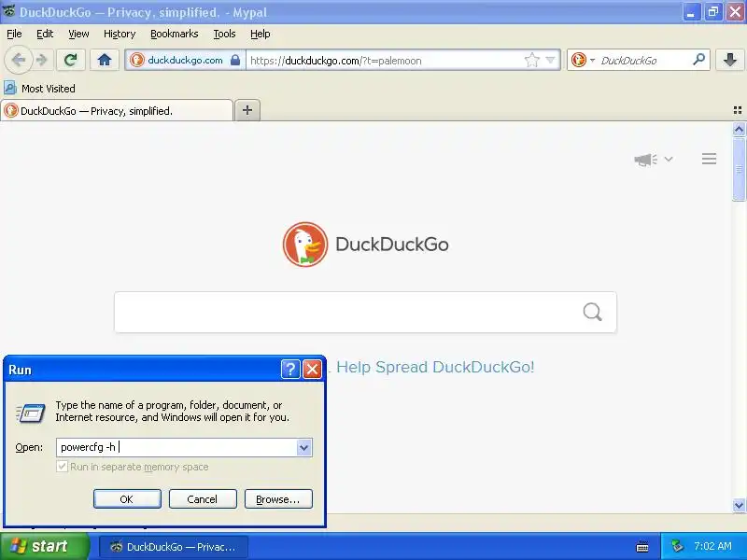Click the duckduckgo.com site identity badge

pyautogui.click(x=185, y=61)
